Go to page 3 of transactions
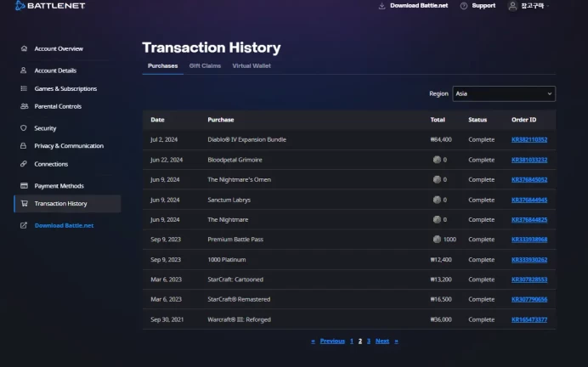The width and height of the screenshot is (588, 367). [x=369, y=342]
